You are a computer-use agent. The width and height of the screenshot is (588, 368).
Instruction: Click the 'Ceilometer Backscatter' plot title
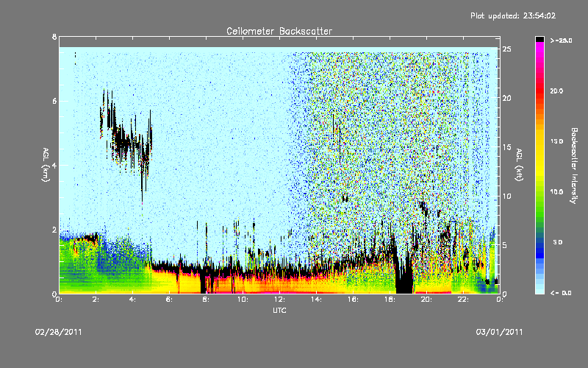[x=279, y=31]
